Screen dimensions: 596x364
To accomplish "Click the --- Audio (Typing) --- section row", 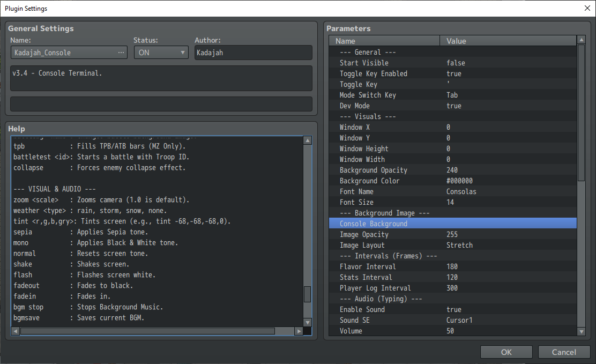I will (x=453, y=299).
